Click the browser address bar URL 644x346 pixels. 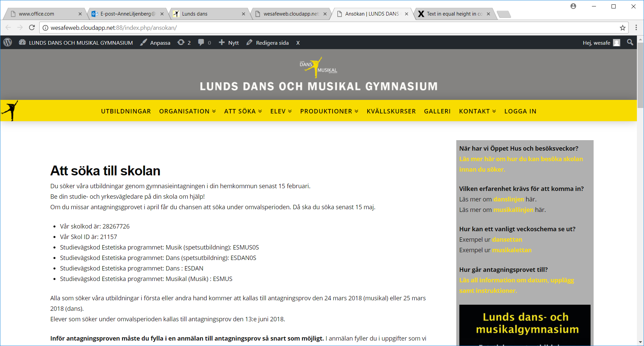coord(114,28)
